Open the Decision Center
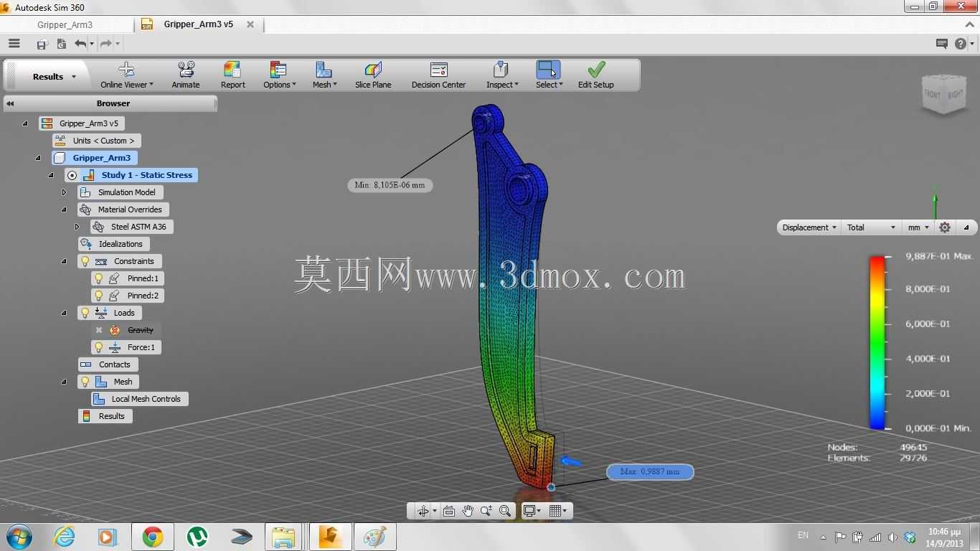 coord(438,75)
